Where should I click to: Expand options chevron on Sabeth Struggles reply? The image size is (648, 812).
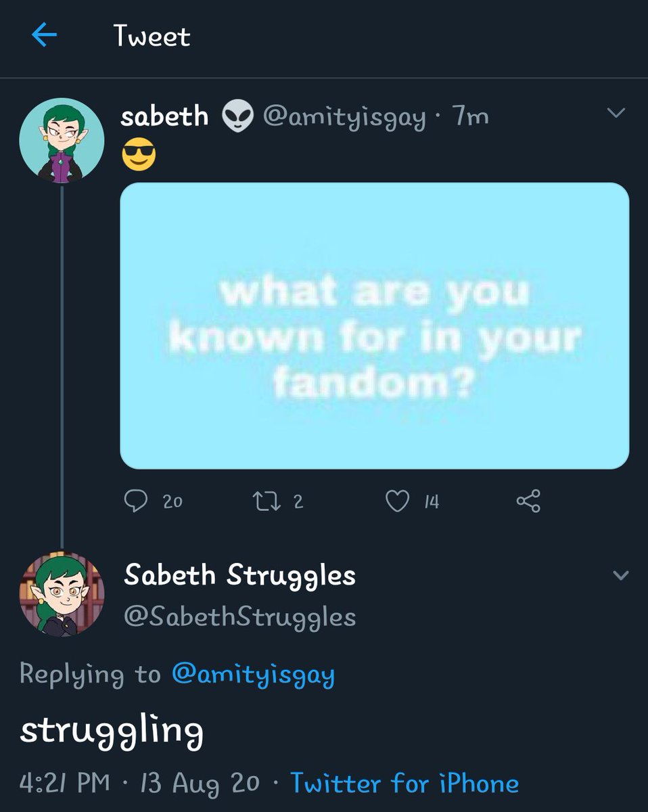click(x=620, y=576)
